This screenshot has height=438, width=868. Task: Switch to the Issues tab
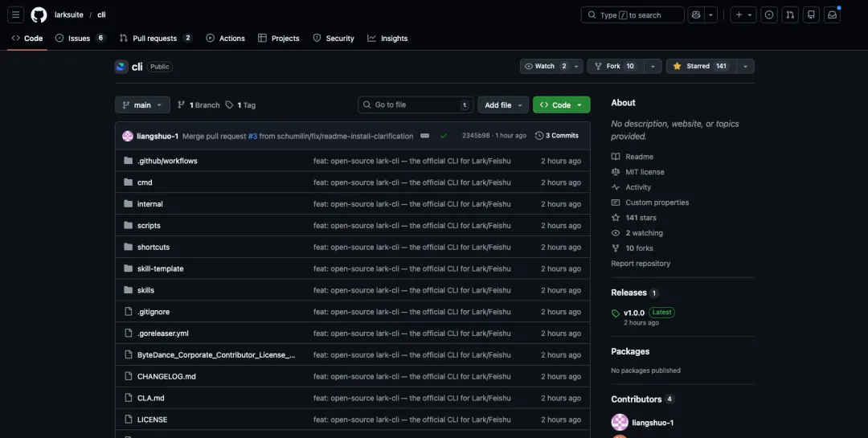pos(80,39)
